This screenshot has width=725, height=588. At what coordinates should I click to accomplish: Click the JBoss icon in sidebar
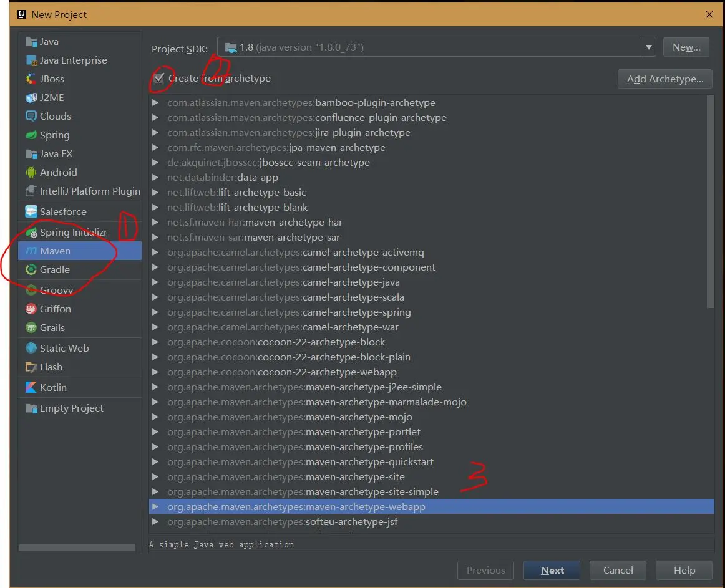tap(31, 79)
